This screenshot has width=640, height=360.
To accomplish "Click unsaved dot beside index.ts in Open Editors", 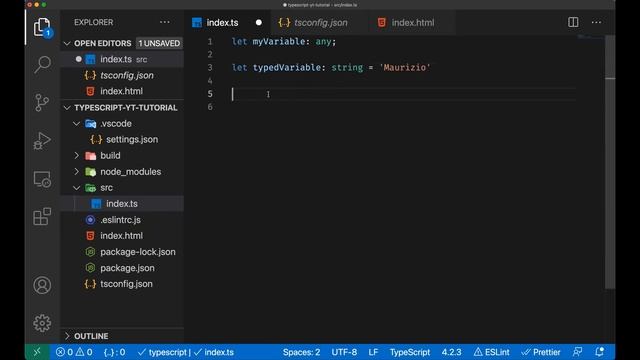I will [78, 59].
